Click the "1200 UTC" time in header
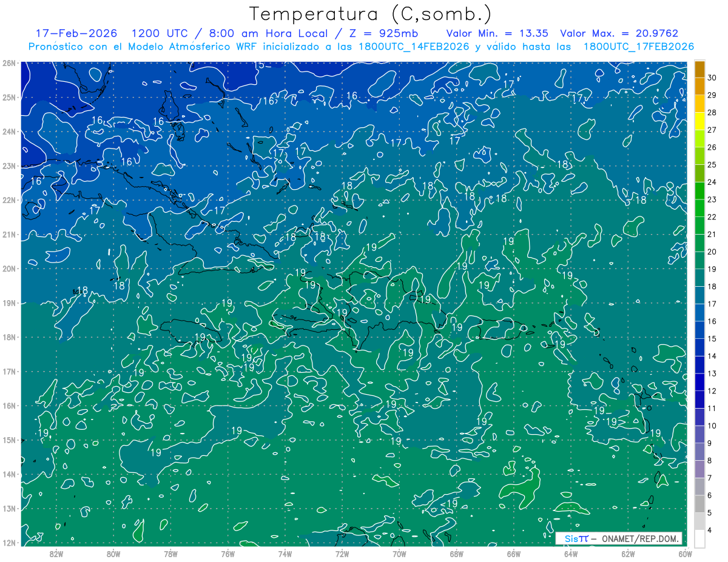Viewport: 728px width, 562px height. [x=160, y=33]
